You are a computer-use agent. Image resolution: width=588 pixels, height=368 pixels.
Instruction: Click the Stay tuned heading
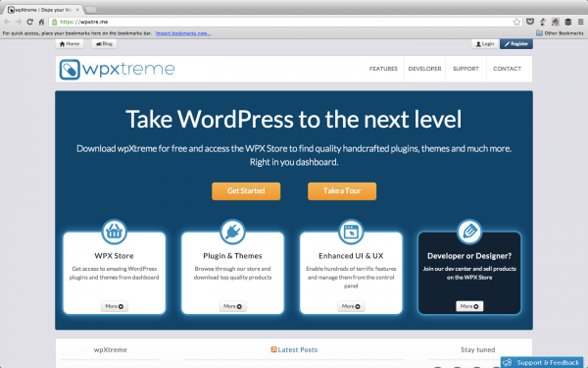(x=478, y=350)
